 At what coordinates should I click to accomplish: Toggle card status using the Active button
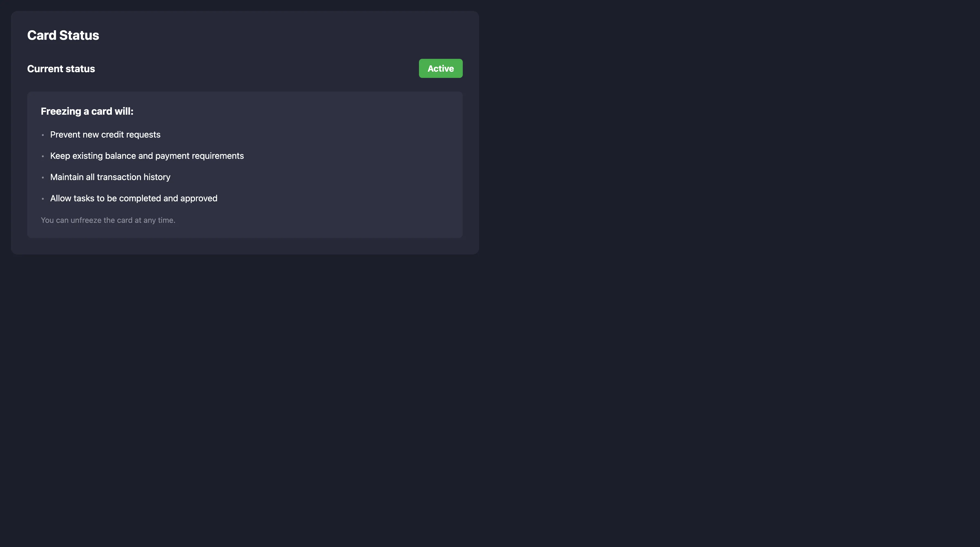coord(440,69)
